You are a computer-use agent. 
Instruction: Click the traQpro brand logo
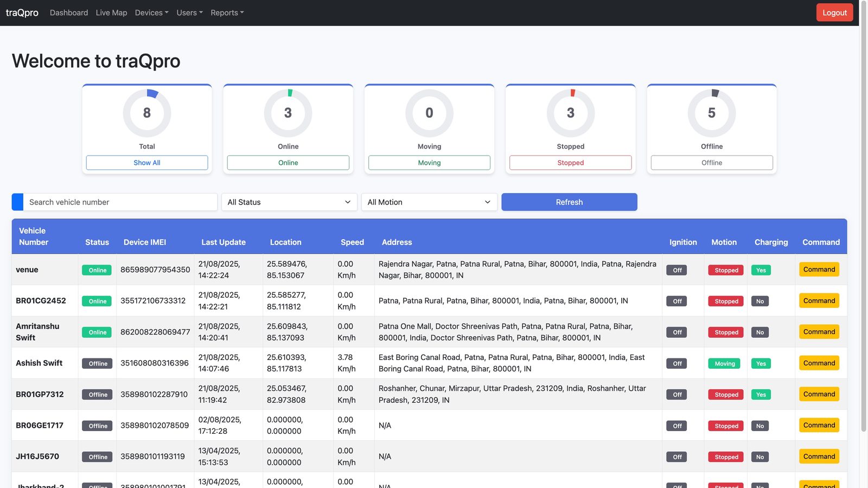(22, 12)
